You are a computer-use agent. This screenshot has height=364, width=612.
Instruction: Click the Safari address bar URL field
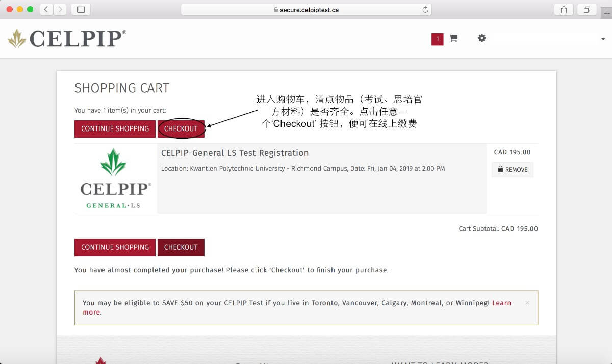click(306, 9)
